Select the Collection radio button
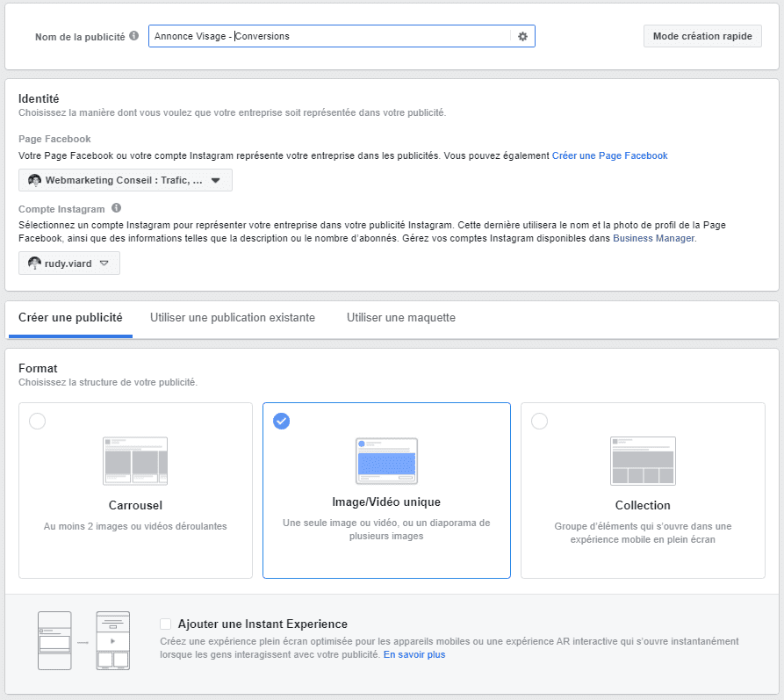Viewport: 784px width, 700px height. pyautogui.click(x=539, y=422)
